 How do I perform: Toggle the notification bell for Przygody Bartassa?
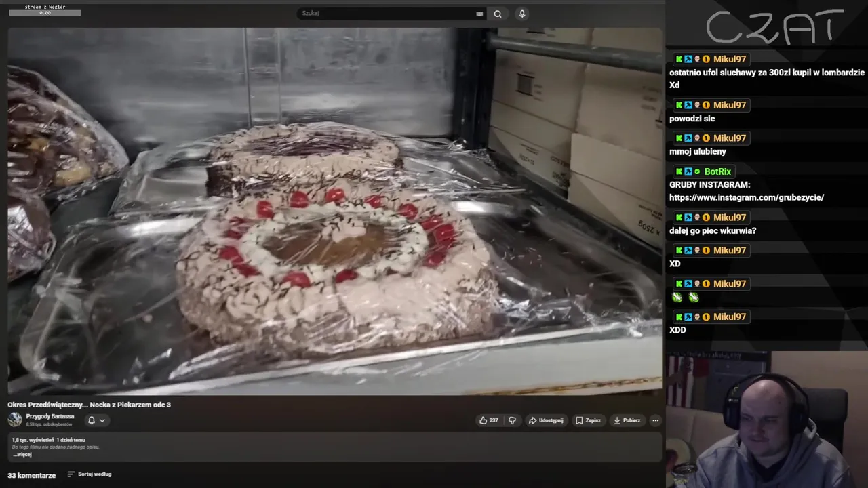[92, 420]
